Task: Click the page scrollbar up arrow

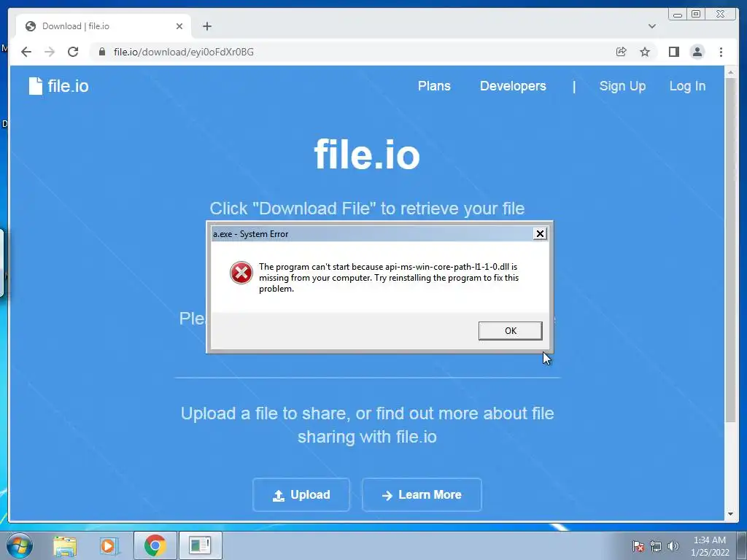Action: [730, 72]
